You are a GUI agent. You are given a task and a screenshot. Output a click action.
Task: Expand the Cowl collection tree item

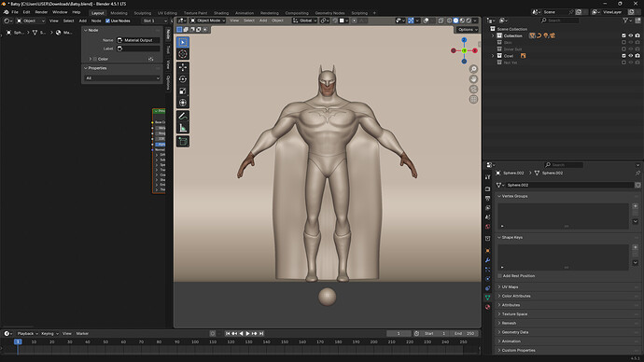click(493, 56)
